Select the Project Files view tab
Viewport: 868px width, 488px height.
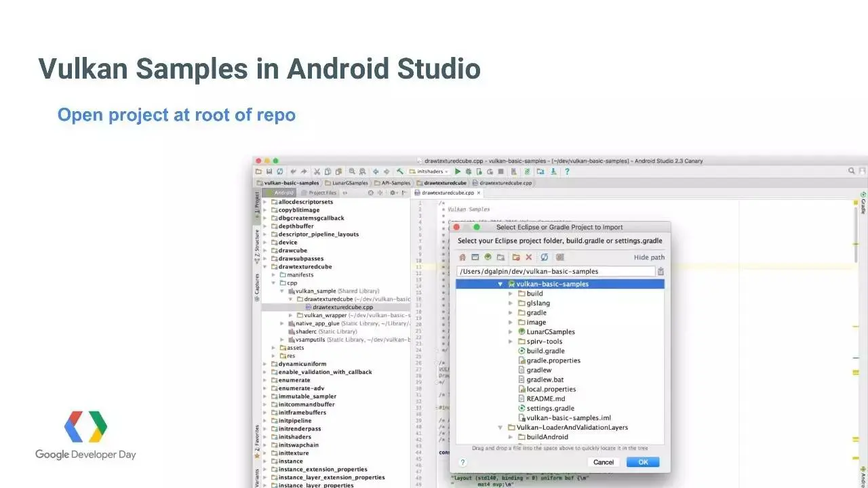tap(319, 193)
